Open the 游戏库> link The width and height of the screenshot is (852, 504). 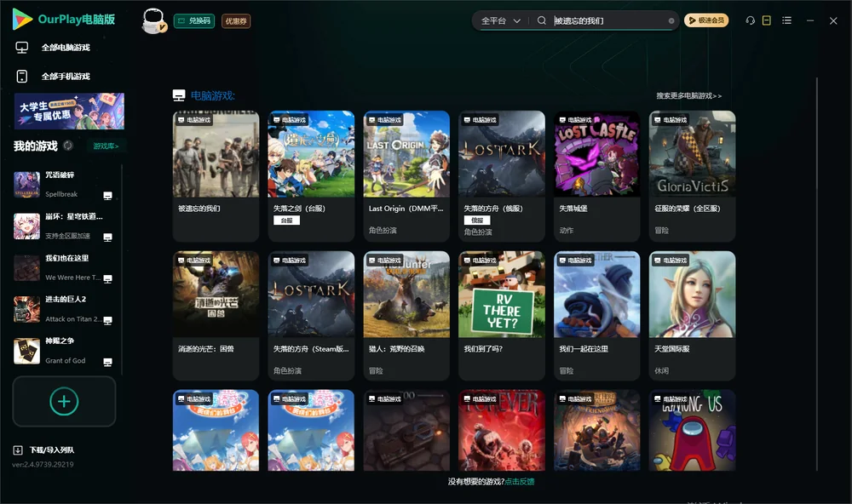pyautogui.click(x=106, y=146)
